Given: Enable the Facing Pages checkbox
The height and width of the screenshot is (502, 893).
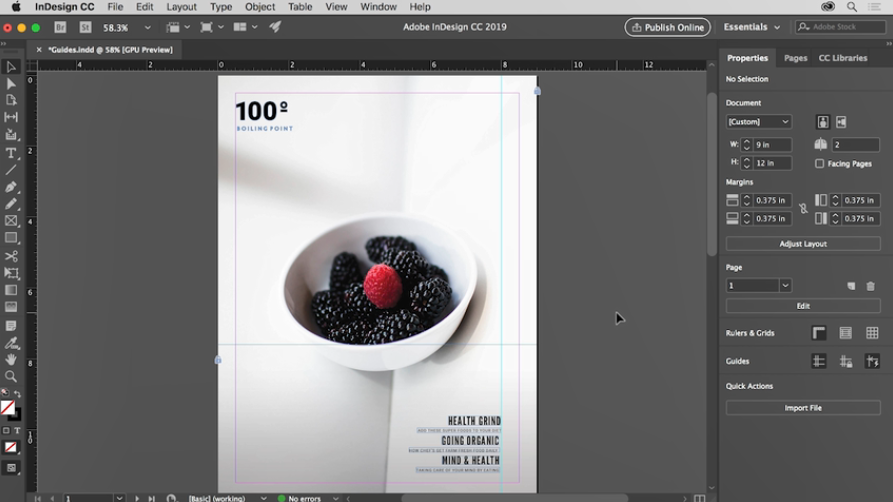Looking at the screenshot, I should (x=820, y=163).
